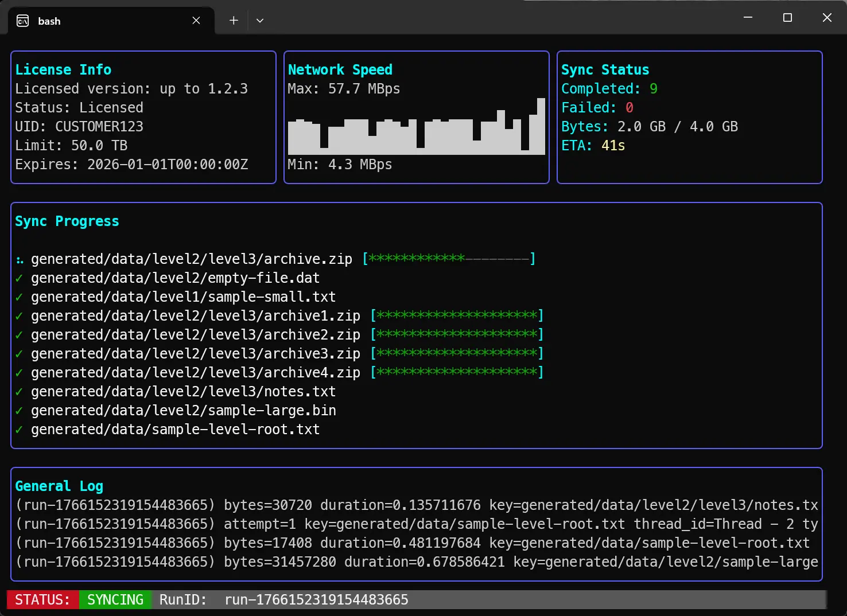Click the archive3.zip file path
This screenshot has width=847, height=616.
coord(196,353)
